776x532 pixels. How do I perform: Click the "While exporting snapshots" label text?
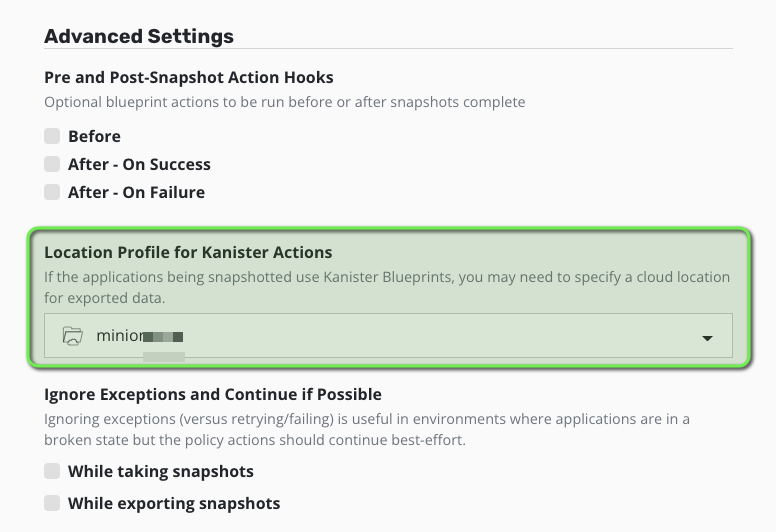174,503
